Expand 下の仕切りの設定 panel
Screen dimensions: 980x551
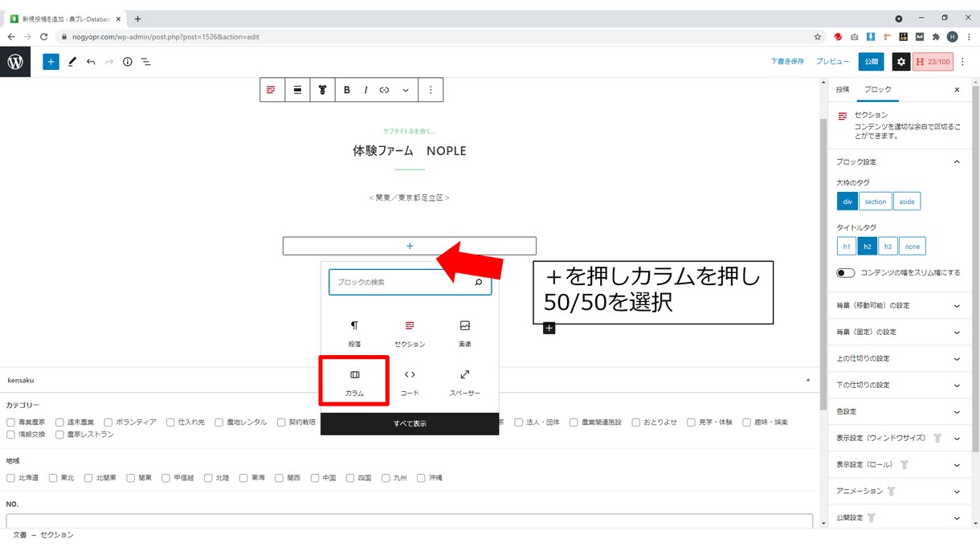899,385
